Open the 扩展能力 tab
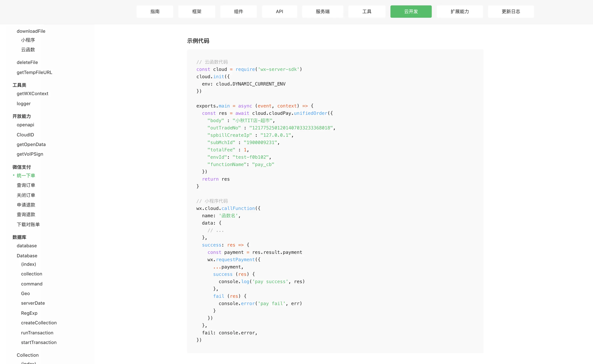Viewport: 593px width, 364px height. click(459, 12)
